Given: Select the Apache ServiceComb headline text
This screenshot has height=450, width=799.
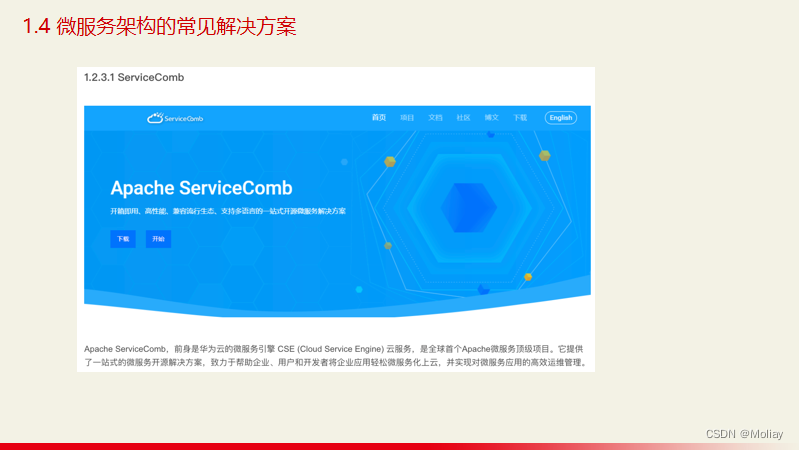Looking at the screenshot, I should (201, 188).
